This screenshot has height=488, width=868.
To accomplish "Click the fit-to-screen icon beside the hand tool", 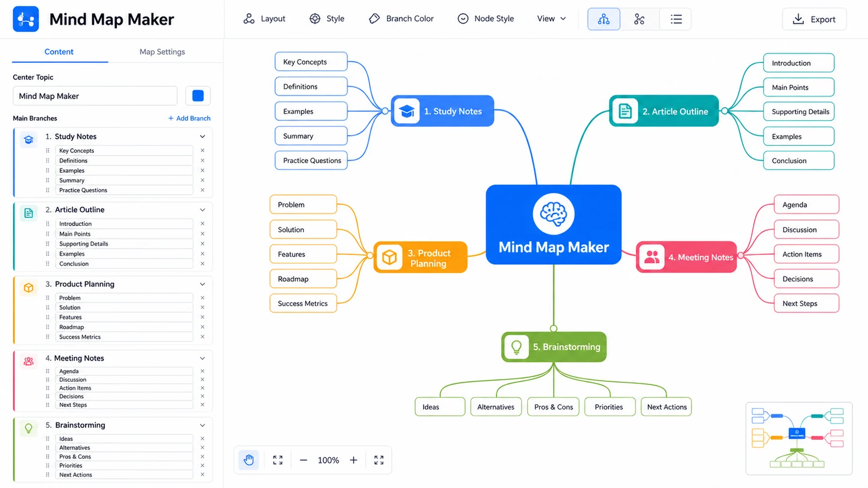I will pyautogui.click(x=278, y=460).
